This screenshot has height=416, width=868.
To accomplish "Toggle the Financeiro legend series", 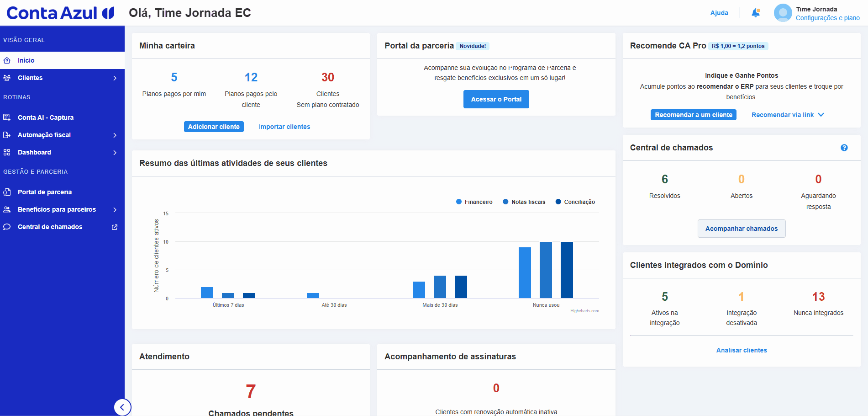I will tap(474, 202).
